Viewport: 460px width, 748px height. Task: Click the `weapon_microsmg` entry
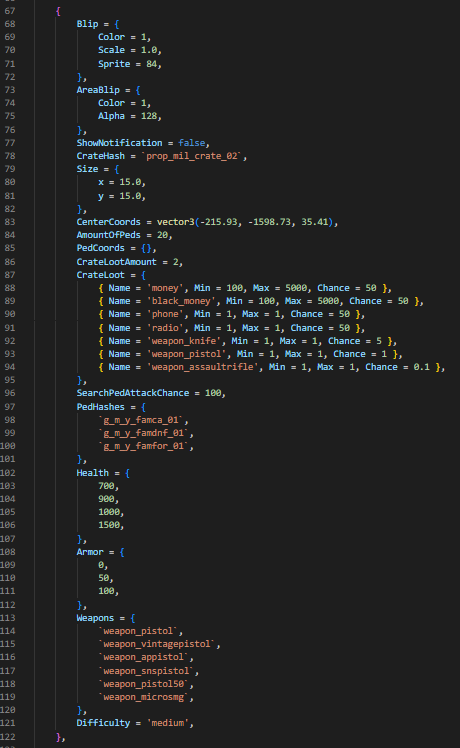144,697
